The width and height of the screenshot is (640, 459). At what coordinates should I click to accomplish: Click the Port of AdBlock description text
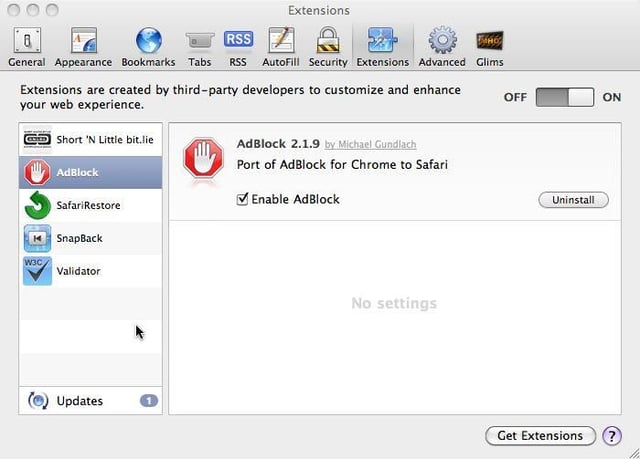click(342, 164)
